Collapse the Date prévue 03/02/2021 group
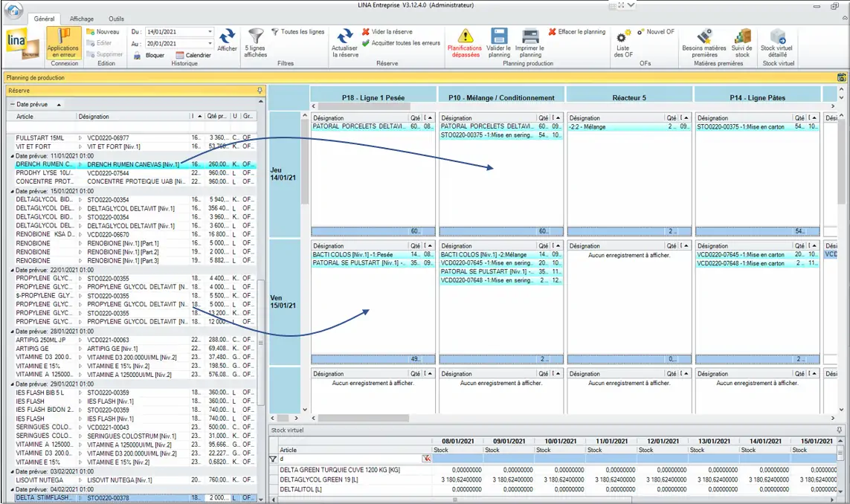850x504 pixels. [x=13, y=471]
